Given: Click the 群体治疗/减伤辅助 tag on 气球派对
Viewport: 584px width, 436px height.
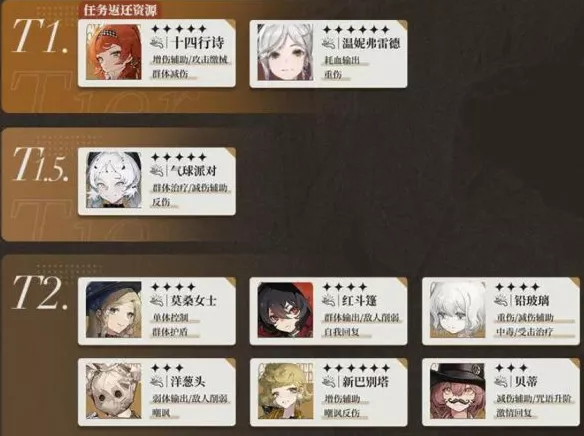Looking at the screenshot, I should click(x=190, y=188).
